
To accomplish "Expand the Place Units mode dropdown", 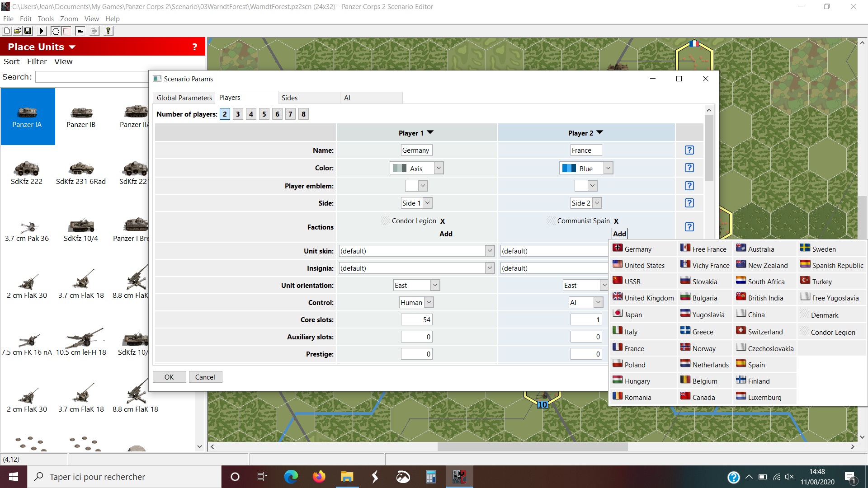I will [72, 47].
